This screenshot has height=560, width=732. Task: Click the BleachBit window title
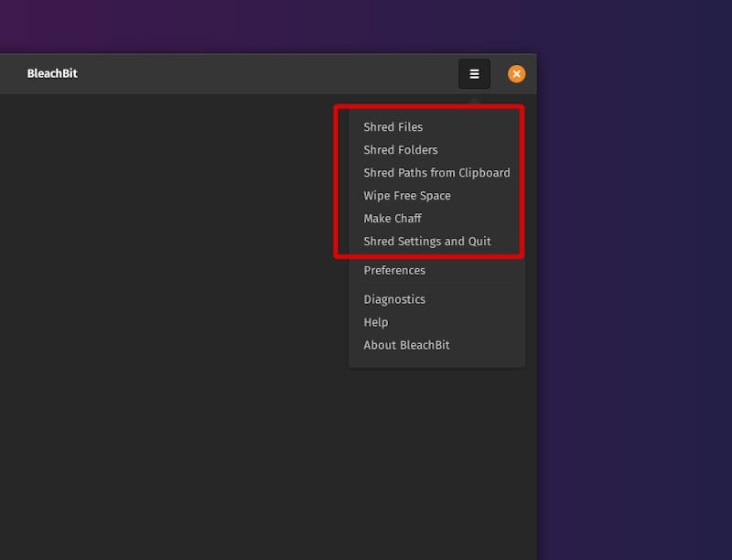[x=52, y=74]
